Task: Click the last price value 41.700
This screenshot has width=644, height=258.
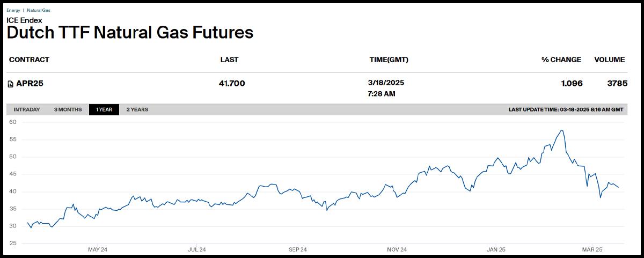Action: [x=232, y=83]
